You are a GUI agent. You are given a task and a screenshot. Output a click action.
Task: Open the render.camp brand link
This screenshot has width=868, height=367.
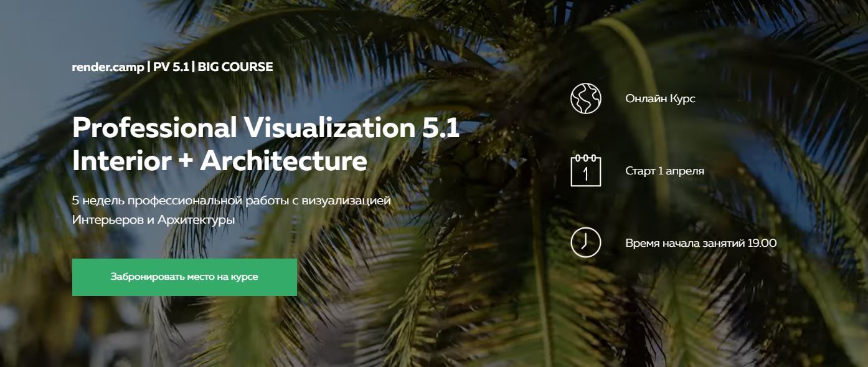[108, 67]
